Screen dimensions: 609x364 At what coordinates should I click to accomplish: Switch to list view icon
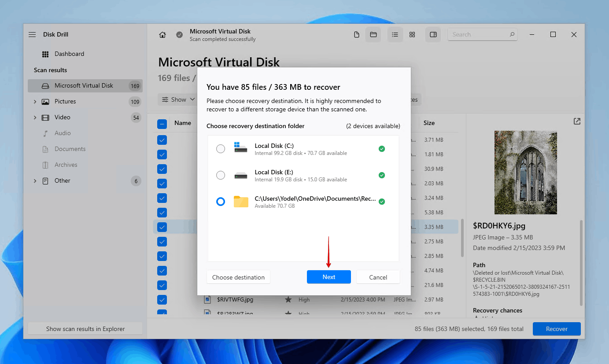pyautogui.click(x=395, y=34)
